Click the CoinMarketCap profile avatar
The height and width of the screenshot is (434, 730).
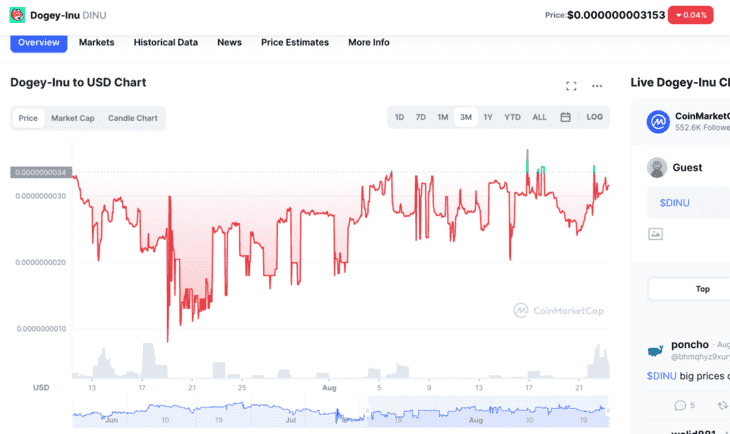[x=658, y=122]
